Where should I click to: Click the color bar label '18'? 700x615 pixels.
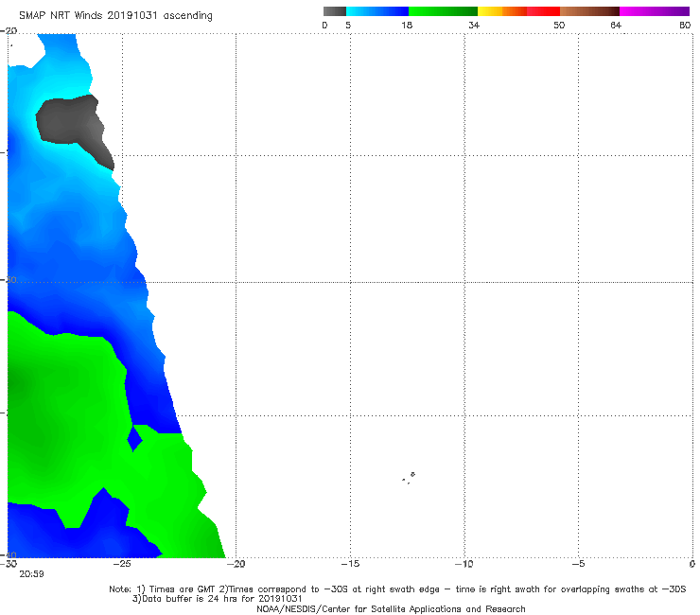(407, 25)
